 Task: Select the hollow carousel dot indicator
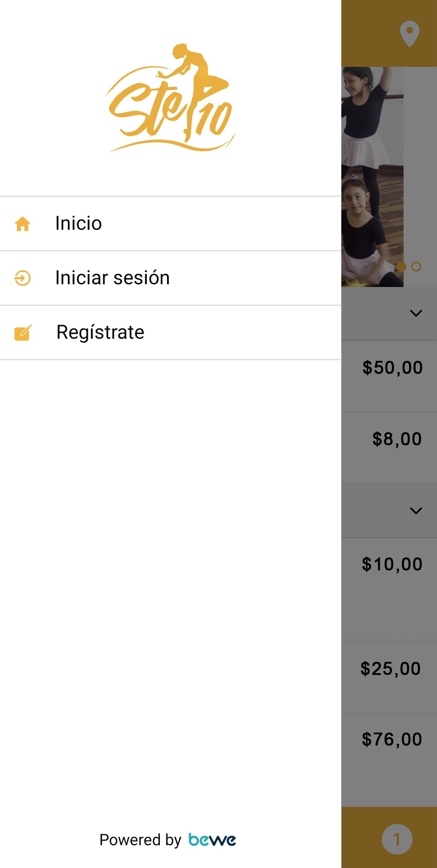(x=416, y=267)
